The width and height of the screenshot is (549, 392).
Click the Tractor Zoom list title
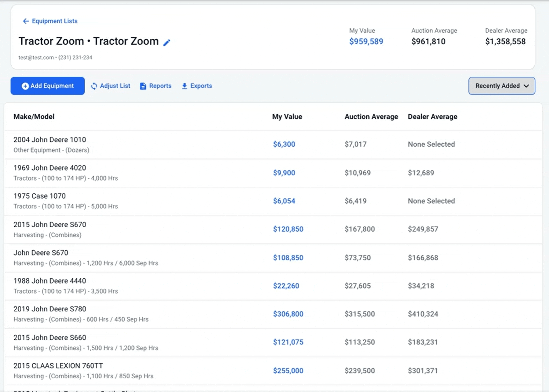point(89,41)
